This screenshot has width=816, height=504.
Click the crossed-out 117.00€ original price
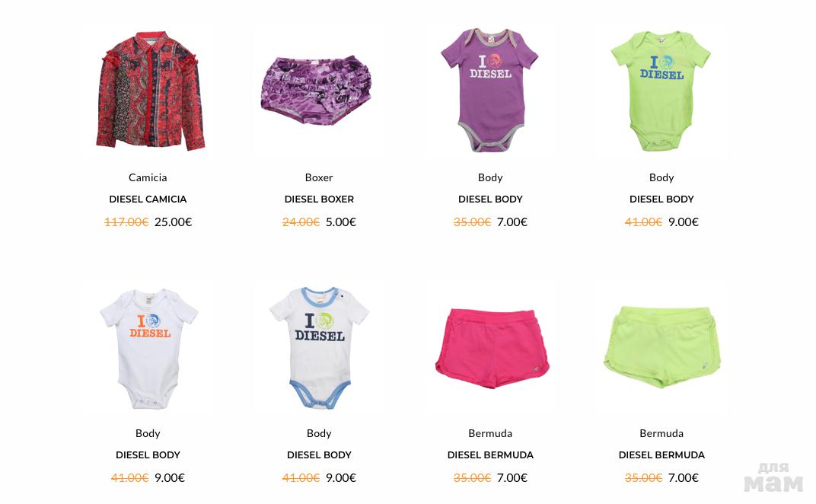click(126, 222)
